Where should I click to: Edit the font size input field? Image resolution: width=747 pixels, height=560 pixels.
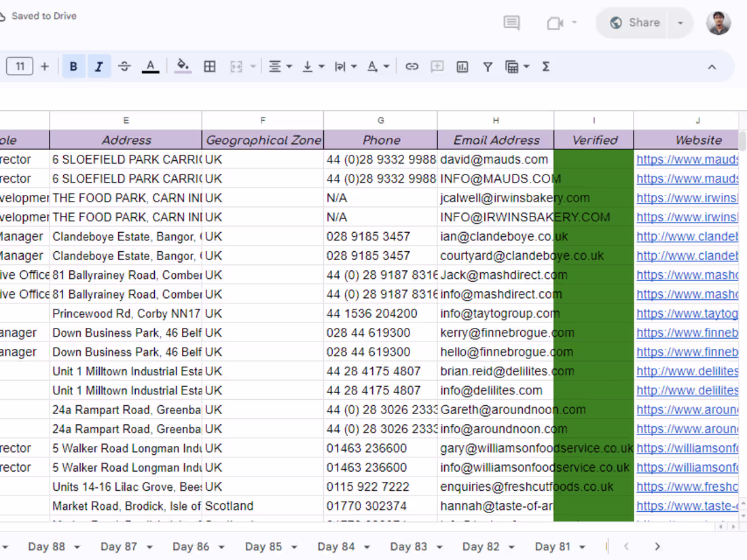click(x=19, y=66)
